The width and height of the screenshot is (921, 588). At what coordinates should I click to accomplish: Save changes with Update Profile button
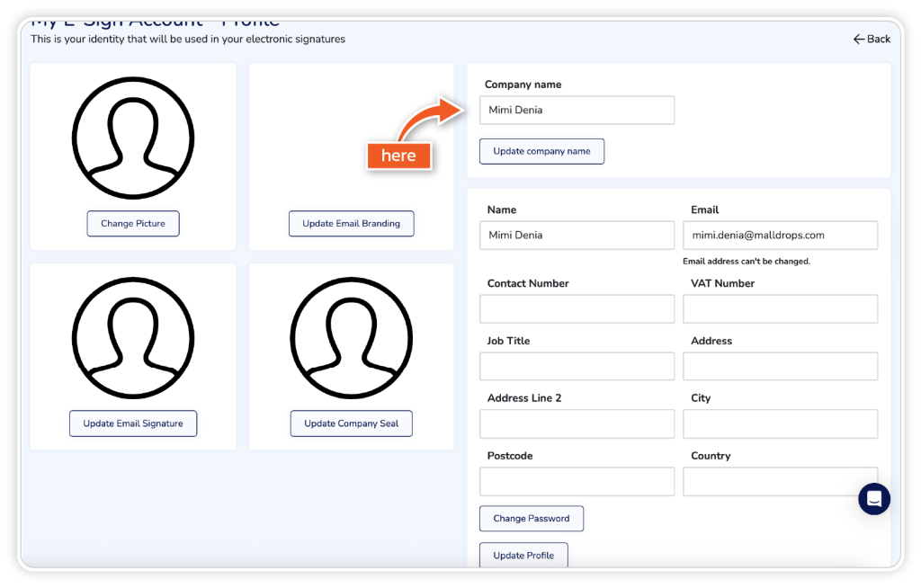click(523, 556)
